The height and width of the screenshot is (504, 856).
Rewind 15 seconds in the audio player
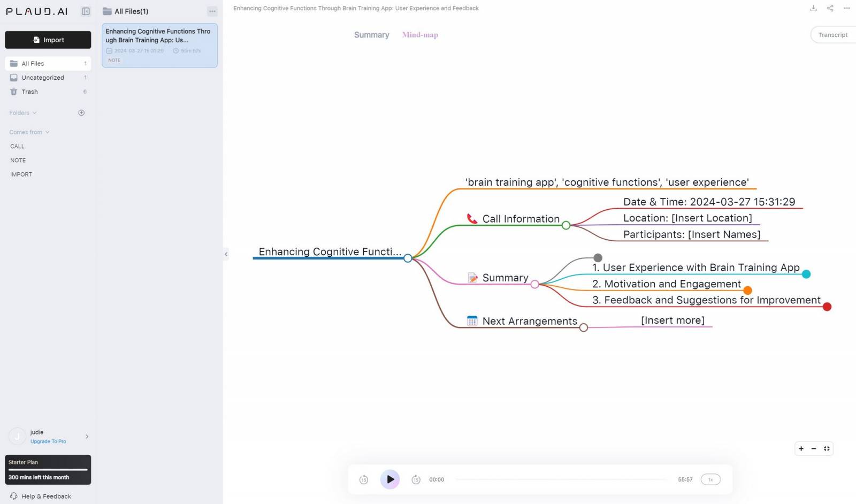(x=364, y=480)
